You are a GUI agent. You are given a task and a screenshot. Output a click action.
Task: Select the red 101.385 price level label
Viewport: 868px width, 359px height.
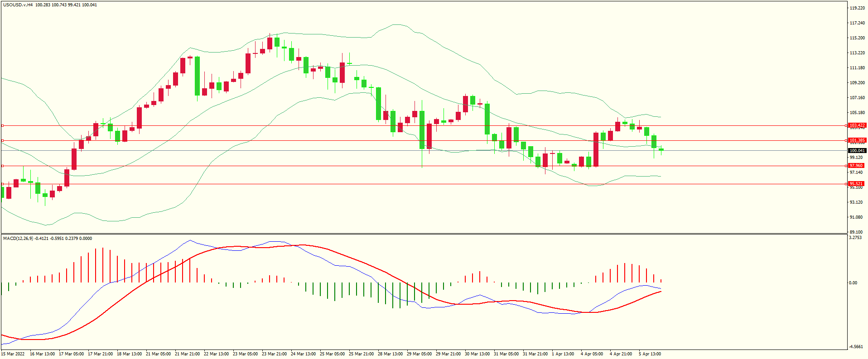coord(857,140)
